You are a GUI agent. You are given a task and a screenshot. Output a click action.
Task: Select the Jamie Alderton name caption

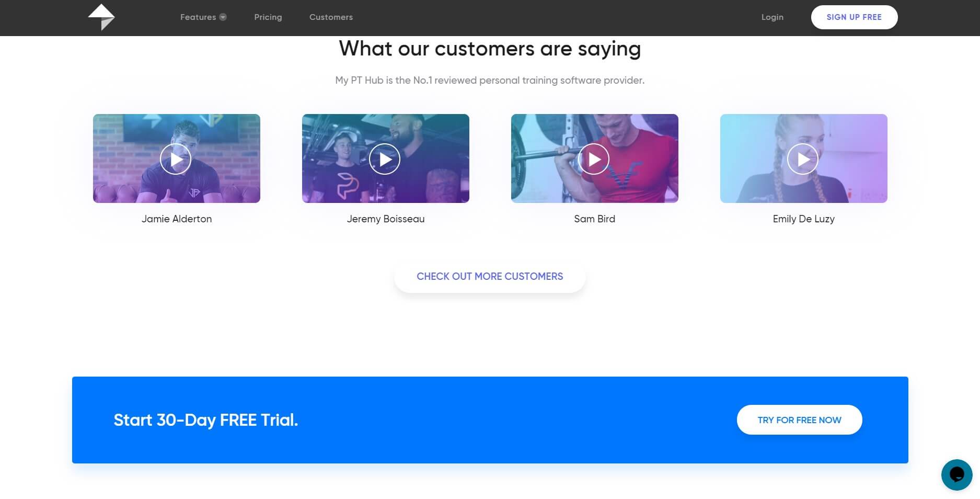(x=177, y=219)
